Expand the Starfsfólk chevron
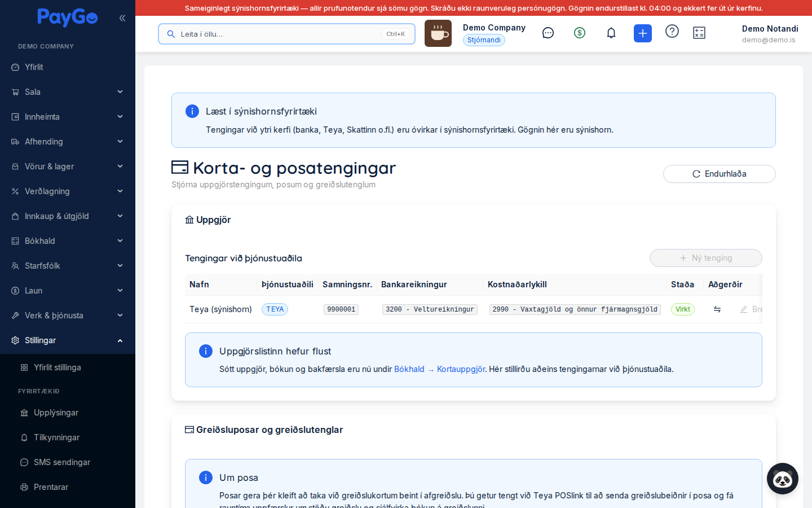This screenshot has width=812, height=508. pos(120,266)
